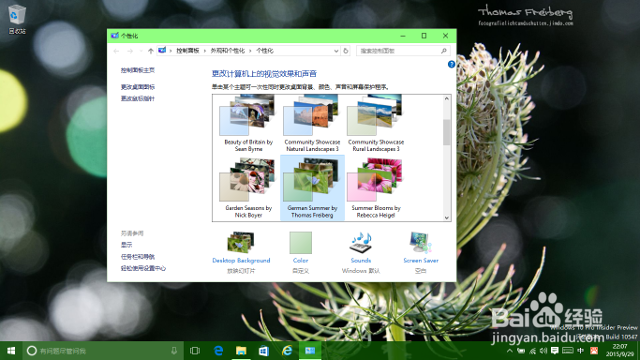
Task: Show hidden tray icons chevron
Action: pyautogui.click(x=510, y=351)
